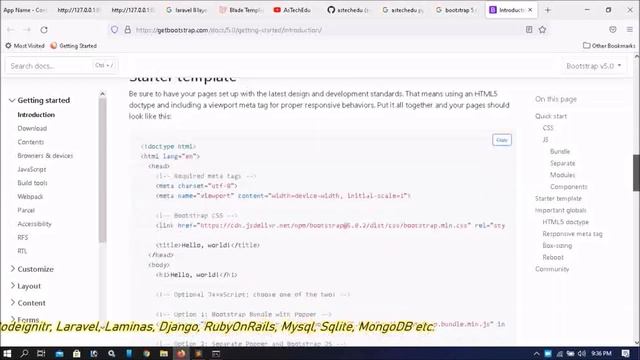Expand the Content section
This screenshot has width=640, height=360.
point(28,303)
